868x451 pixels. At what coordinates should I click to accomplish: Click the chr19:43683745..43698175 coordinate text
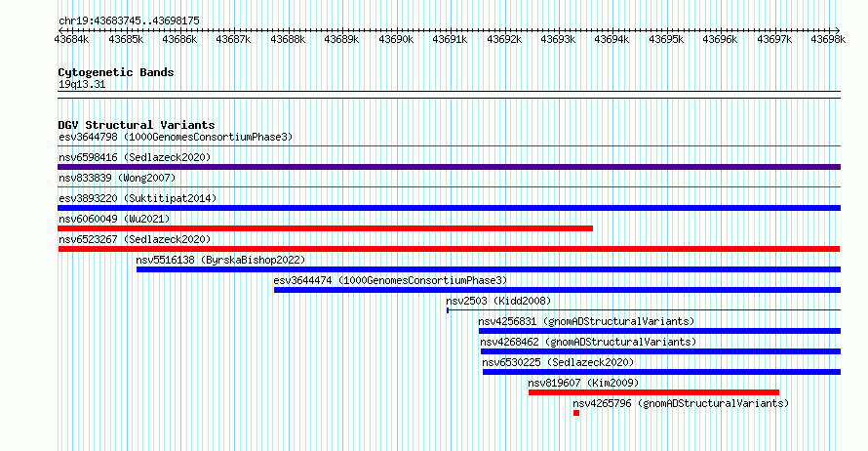(x=129, y=20)
